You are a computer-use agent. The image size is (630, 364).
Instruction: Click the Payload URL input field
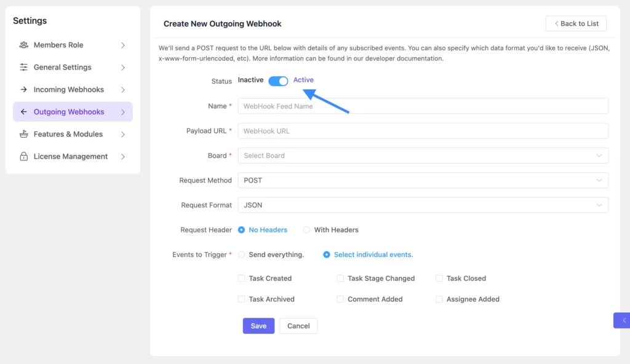[423, 131]
